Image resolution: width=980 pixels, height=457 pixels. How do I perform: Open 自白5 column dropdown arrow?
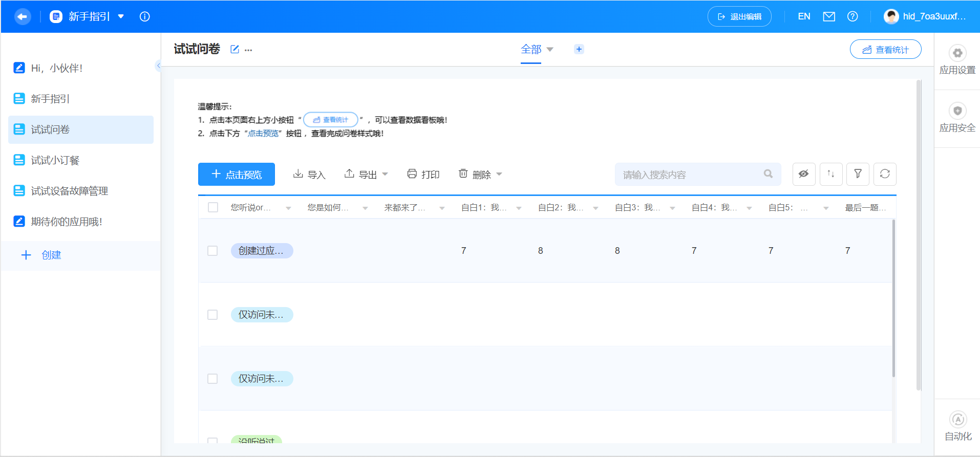[x=826, y=208]
